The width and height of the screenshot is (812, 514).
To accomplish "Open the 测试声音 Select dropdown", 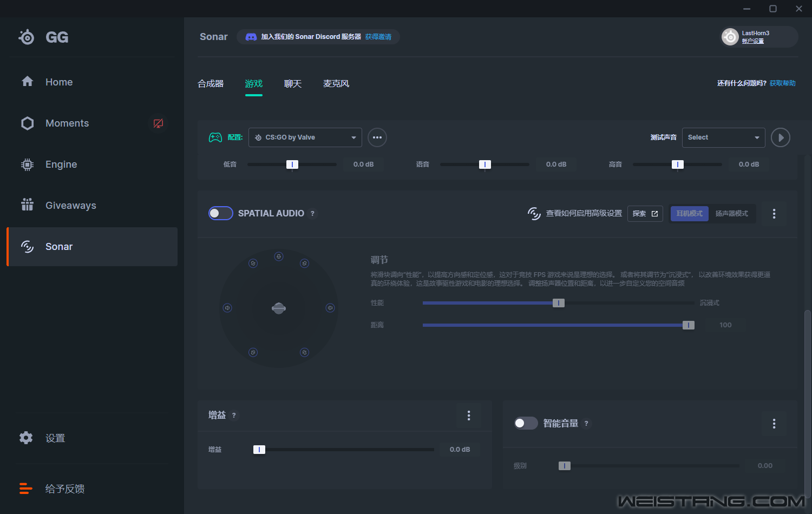I will 723,137.
